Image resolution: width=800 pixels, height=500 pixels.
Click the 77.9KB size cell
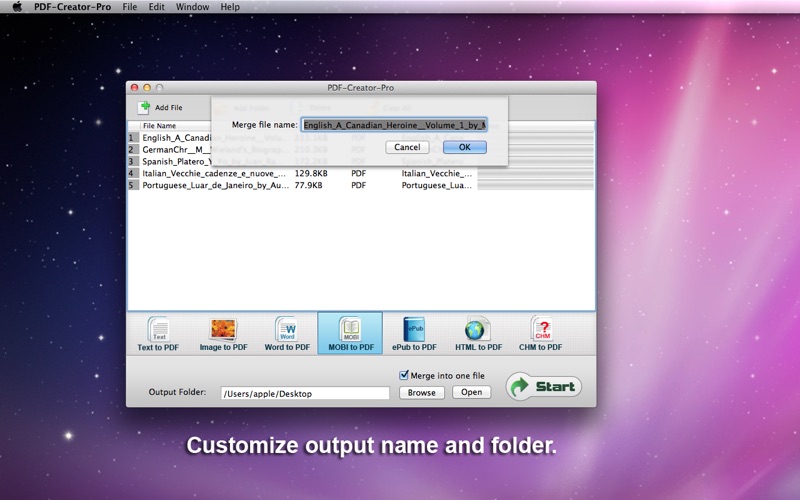tap(308, 185)
